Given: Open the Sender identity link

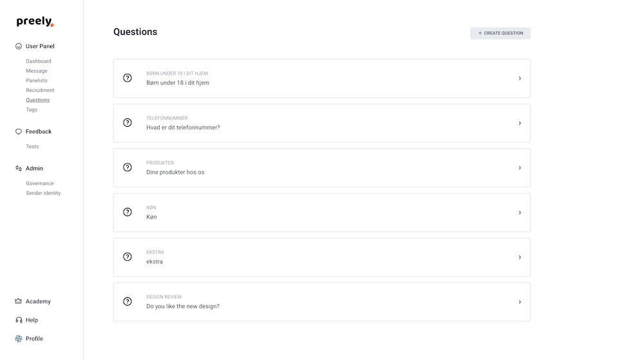Looking at the screenshot, I should (43, 193).
